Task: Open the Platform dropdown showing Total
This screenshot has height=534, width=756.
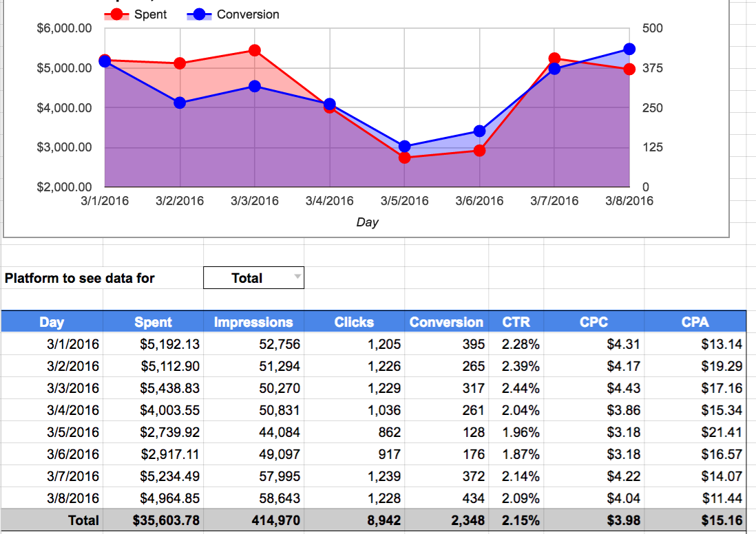Action: click(254, 278)
